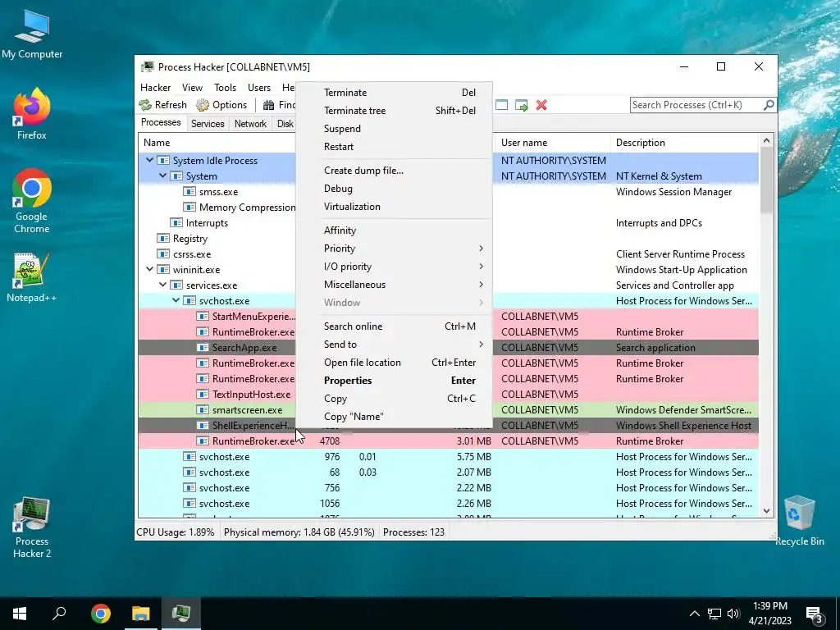Select Debug menu entry

pyautogui.click(x=395, y=189)
